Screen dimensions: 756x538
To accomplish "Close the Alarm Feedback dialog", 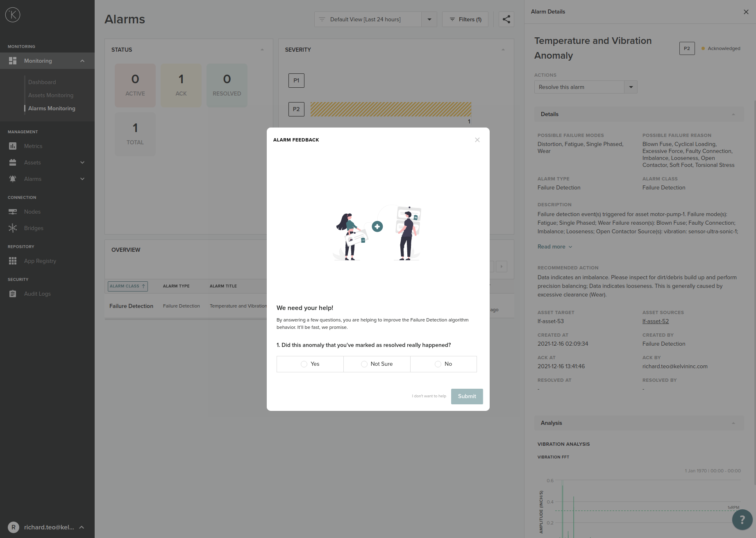I will pos(477,140).
